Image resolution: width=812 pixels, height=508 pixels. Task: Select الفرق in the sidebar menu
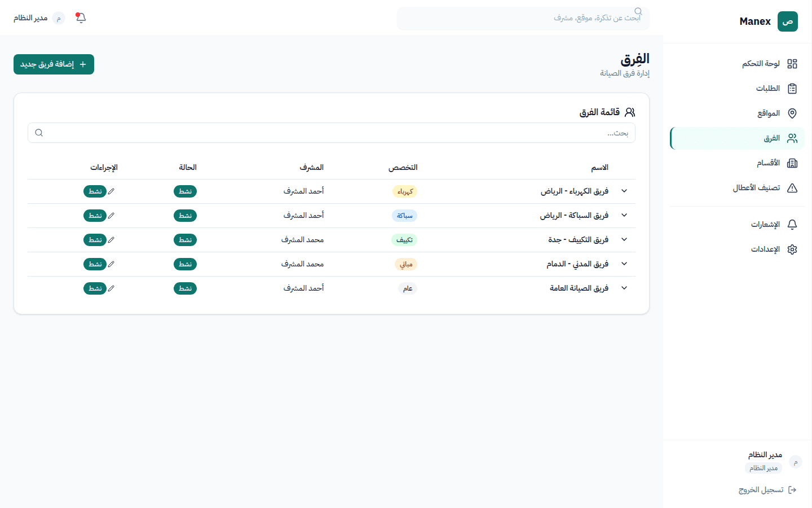[x=737, y=138]
